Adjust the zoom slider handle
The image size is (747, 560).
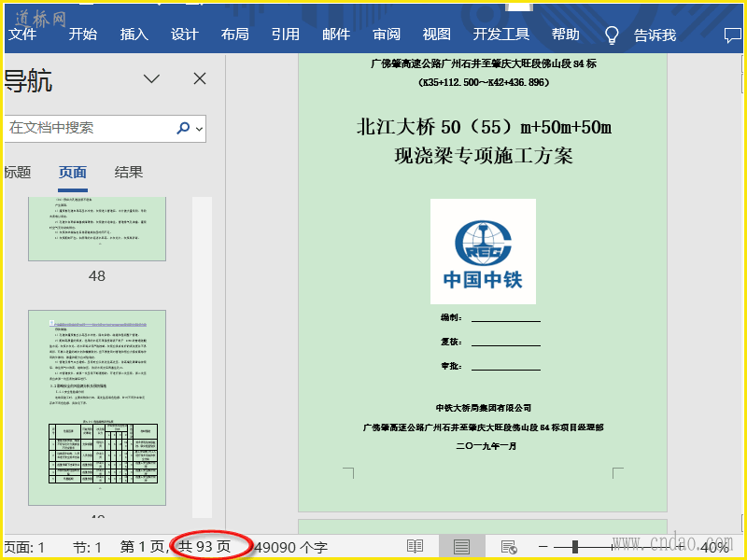click(x=575, y=547)
